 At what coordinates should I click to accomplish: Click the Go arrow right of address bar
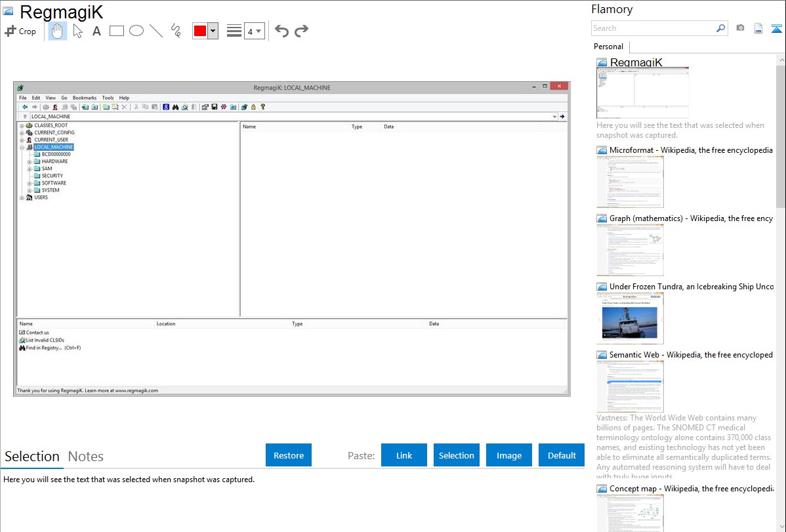click(562, 116)
